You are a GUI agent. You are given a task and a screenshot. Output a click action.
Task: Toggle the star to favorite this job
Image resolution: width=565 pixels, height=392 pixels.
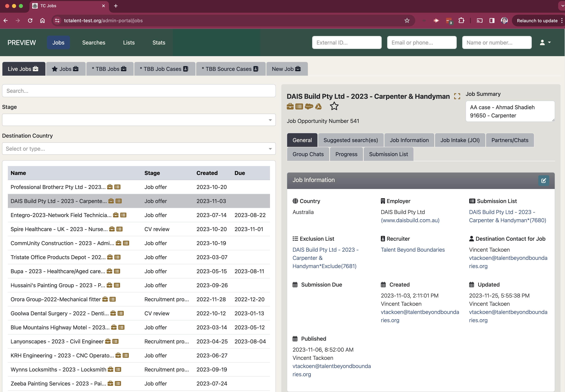(x=334, y=106)
